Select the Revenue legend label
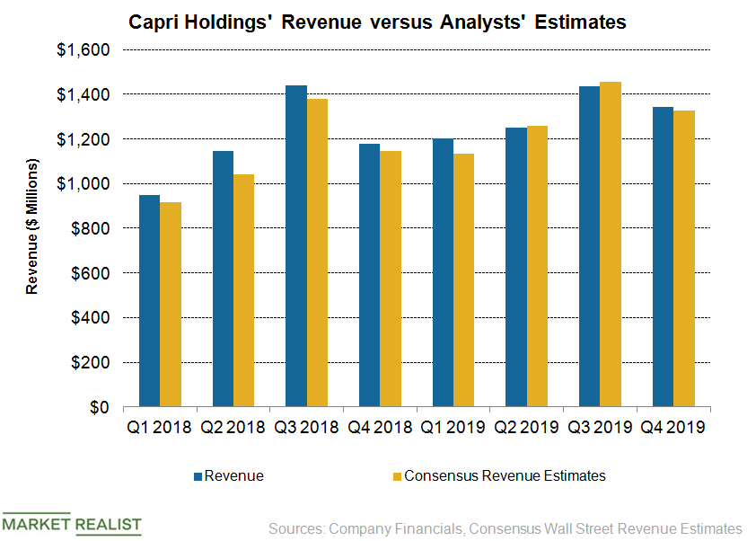Screen dimensions: 756x541 point(233,476)
